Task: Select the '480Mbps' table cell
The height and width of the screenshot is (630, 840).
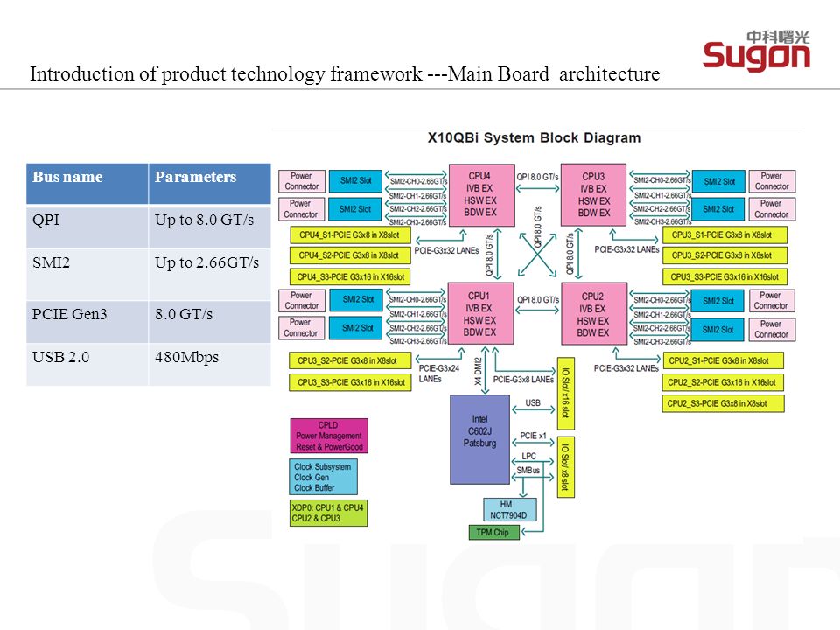Action: 209,365
